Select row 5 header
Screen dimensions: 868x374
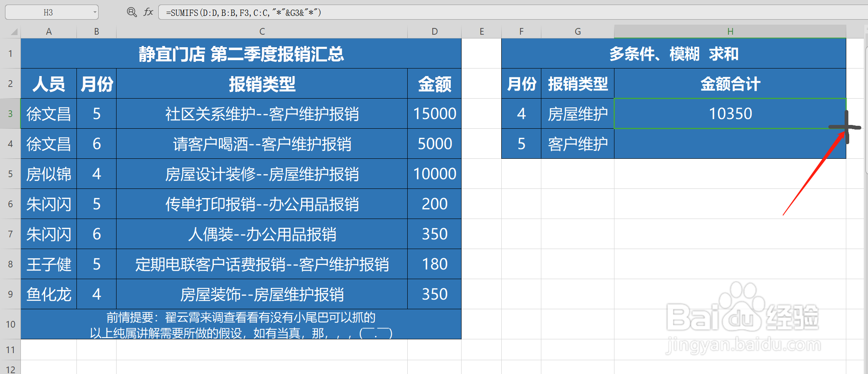coord(10,174)
